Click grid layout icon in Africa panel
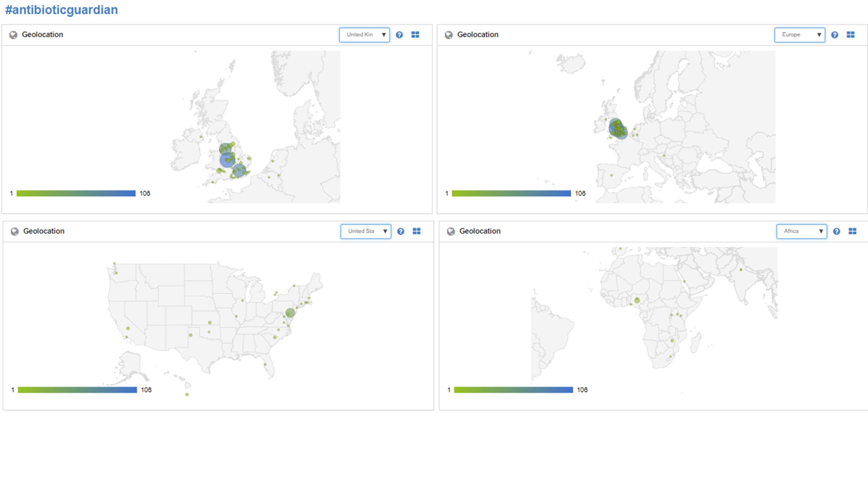Image resolution: width=868 pixels, height=488 pixels. (x=853, y=231)
